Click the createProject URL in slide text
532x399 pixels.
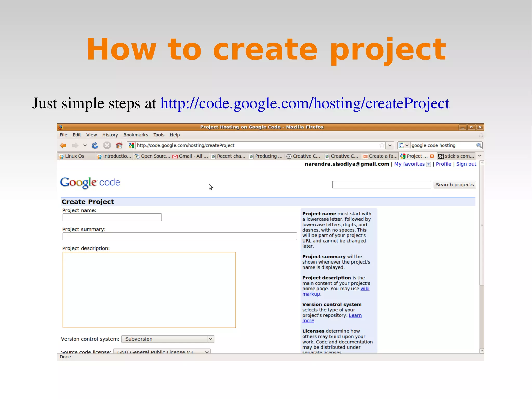[305, 103]
